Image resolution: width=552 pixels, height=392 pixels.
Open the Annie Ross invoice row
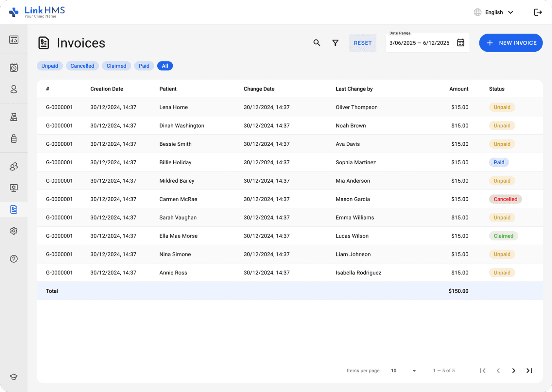(290, 273)
